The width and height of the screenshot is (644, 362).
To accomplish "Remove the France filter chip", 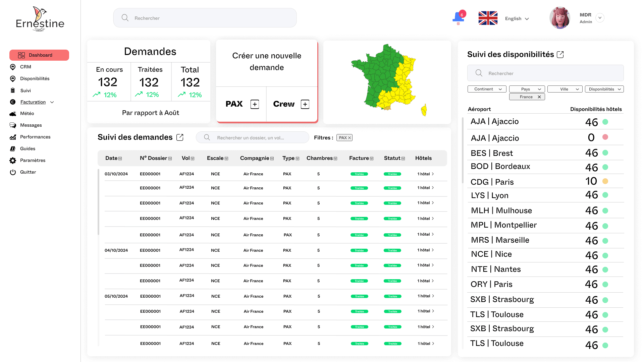I will click(x=539, y=97).
